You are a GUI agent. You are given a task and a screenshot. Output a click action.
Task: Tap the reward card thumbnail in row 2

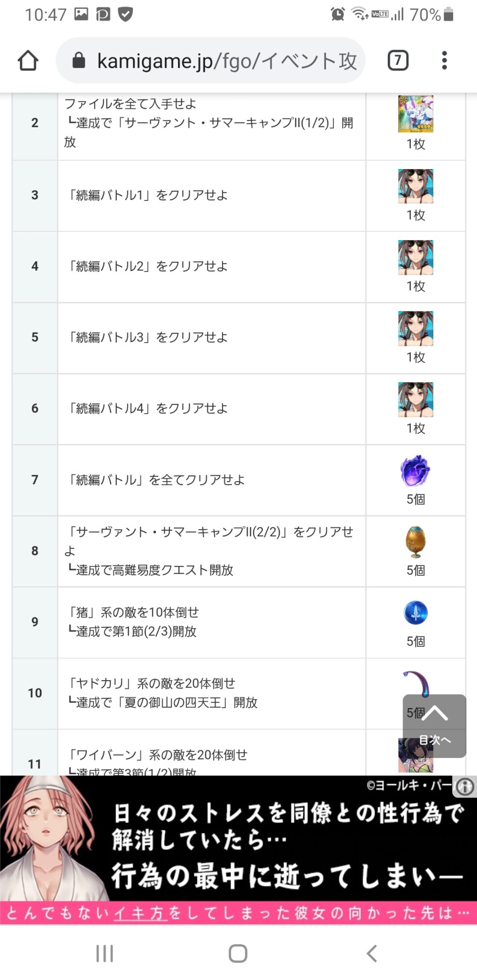pos(416,114)
